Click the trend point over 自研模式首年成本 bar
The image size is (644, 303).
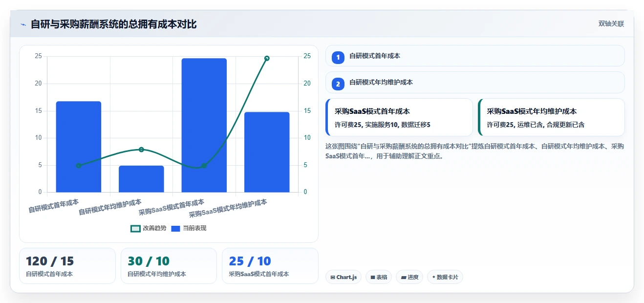(x=79, y=166)
